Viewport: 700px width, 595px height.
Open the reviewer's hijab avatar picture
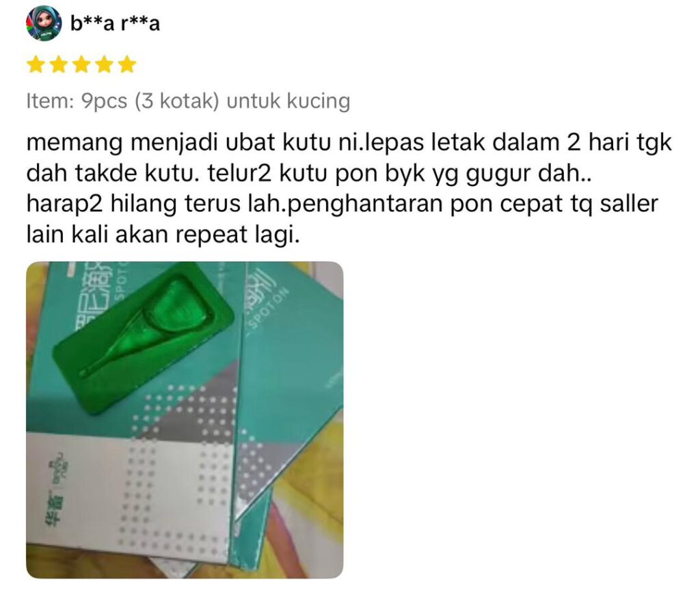click(x=44, y=23)
